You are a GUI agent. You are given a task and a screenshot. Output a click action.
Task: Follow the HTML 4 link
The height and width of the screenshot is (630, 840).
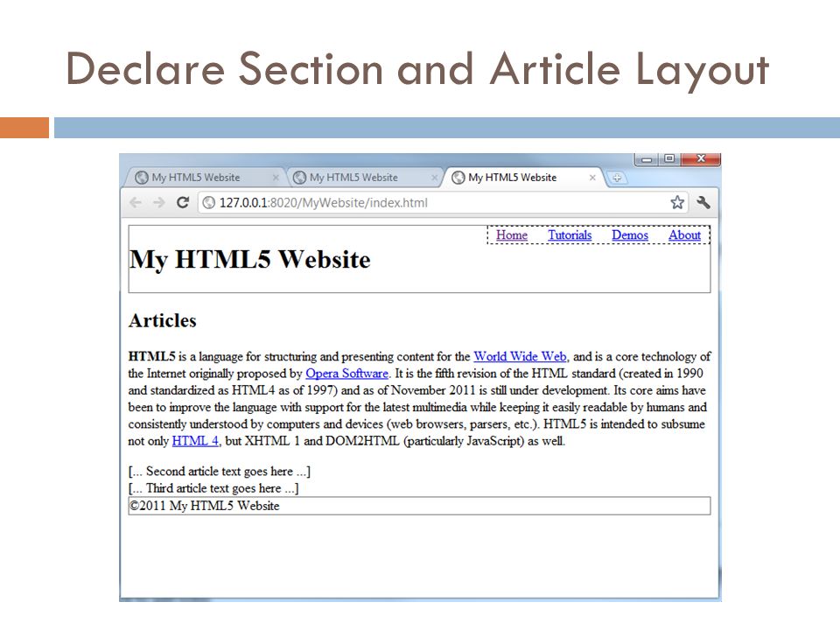click(x=195, y=441)
